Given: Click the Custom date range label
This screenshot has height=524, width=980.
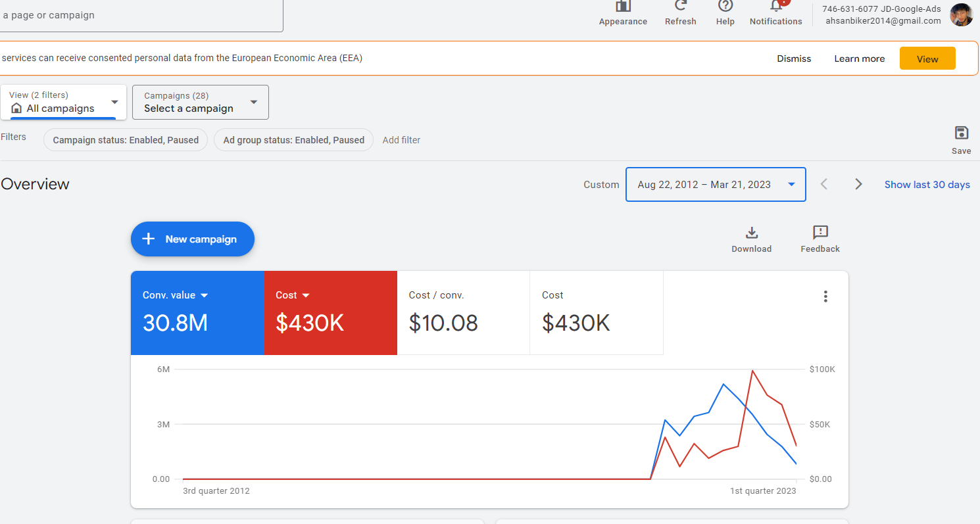Looking at the screenshot, I should coord(601,185).
